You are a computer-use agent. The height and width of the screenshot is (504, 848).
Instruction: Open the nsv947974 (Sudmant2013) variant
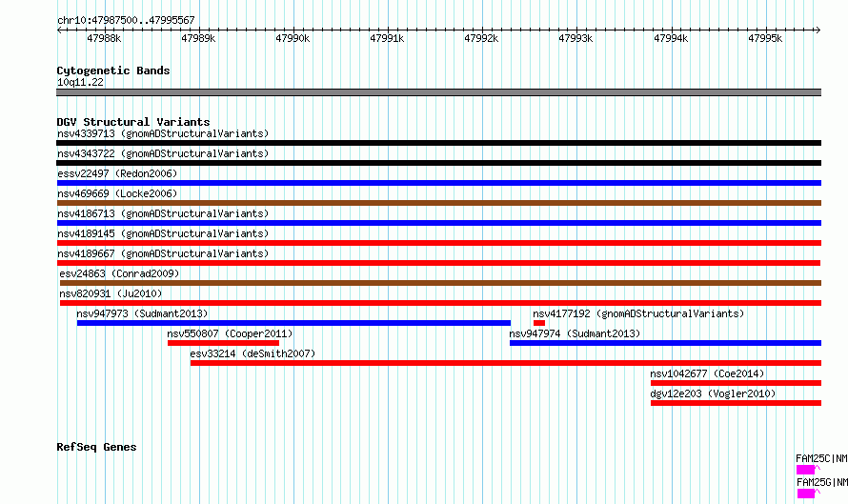click(x=575, y=333)
